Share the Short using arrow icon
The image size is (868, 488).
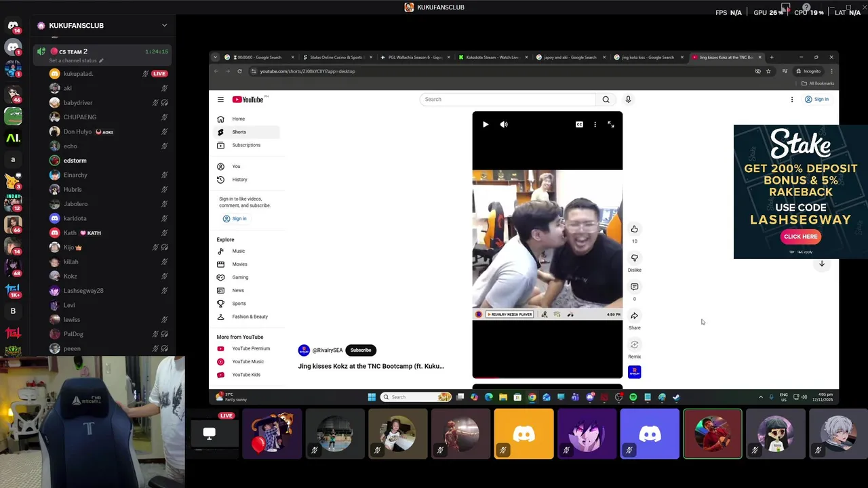point(635,316)
